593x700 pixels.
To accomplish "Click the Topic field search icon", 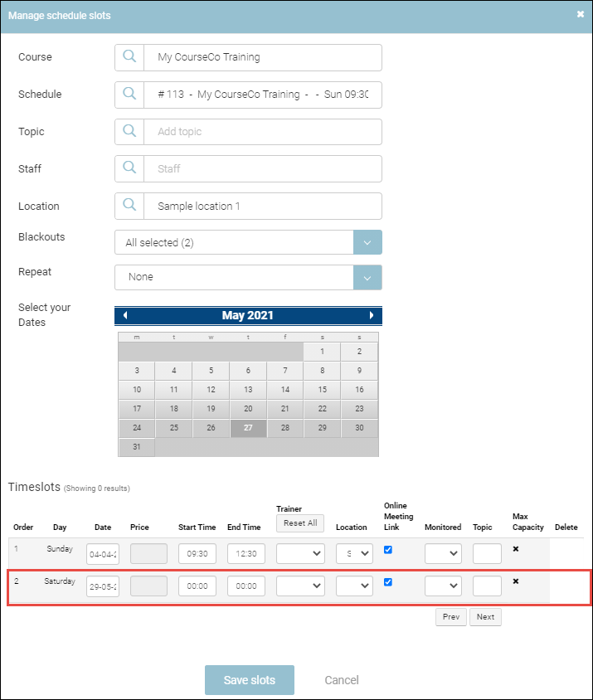I will (x=129, y=132).
